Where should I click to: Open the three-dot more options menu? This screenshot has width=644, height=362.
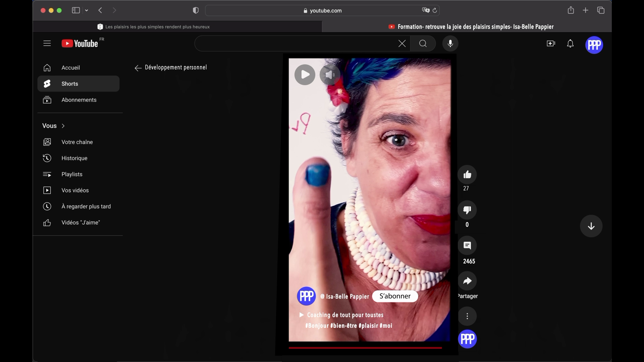click(x=467, y=316)
